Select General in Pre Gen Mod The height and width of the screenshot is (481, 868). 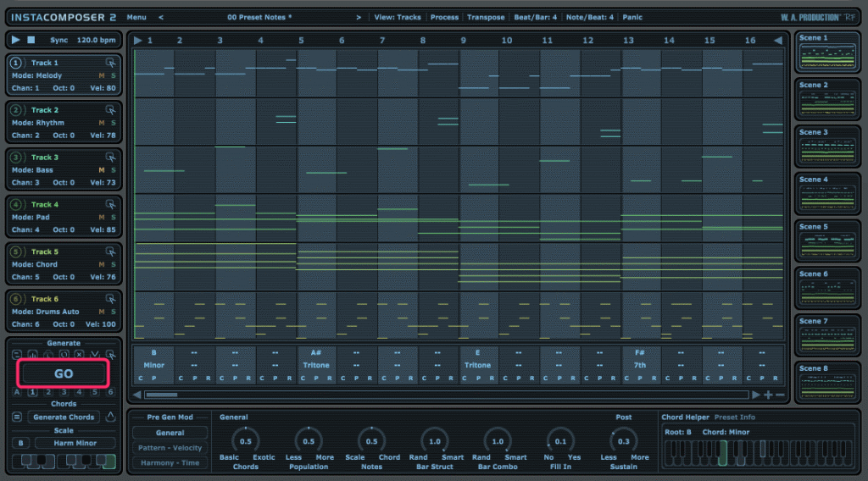pos(170,433)
